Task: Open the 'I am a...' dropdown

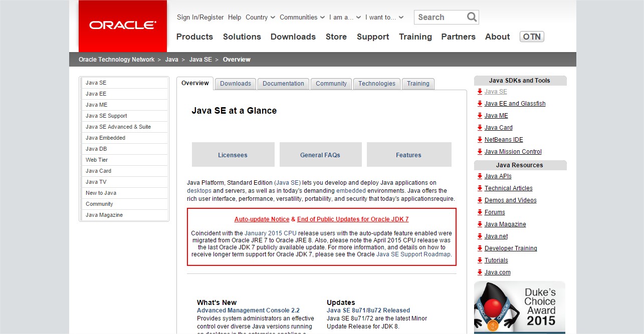Action: 345,17
